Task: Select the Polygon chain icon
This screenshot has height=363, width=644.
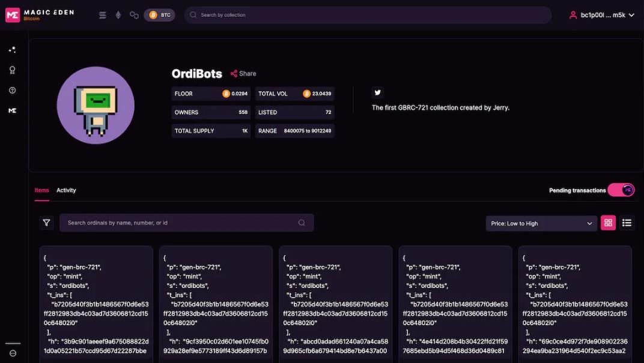Action: point(134,15)
